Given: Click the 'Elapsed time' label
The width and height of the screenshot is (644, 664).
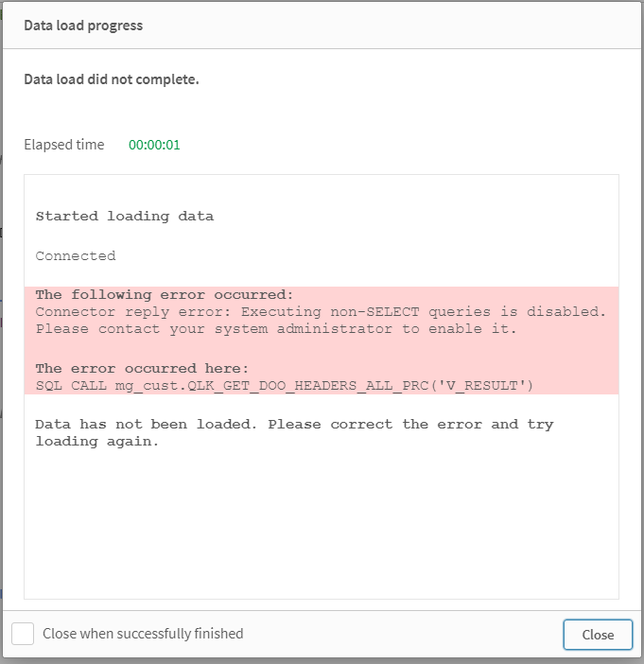Looking at the screenshot, I should pos(64,145).
